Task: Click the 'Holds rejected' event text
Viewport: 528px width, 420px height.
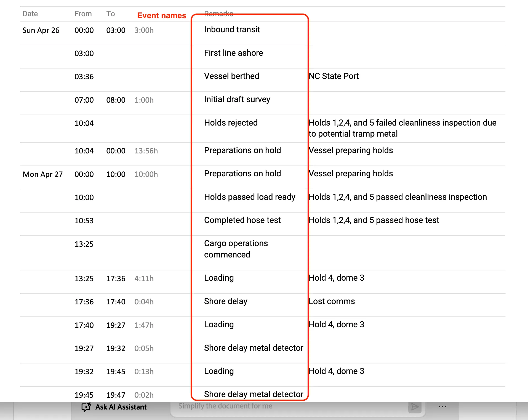Action: click(231, 123)
